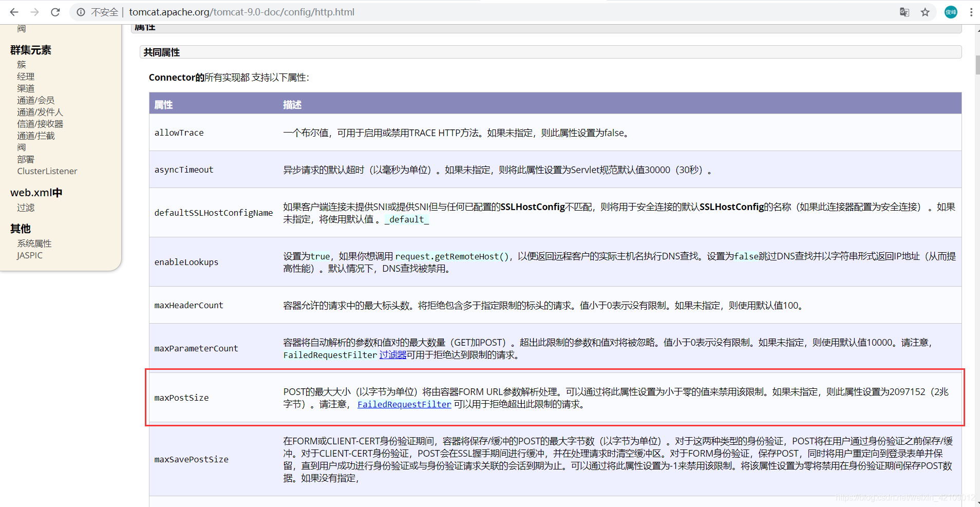
Task: Click the browser forward arrow
Action: 34,12
